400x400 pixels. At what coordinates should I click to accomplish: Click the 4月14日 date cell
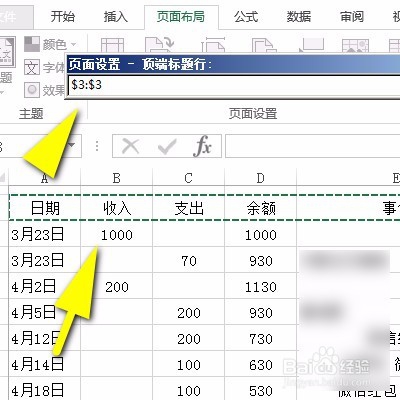(x=45, y=364)
